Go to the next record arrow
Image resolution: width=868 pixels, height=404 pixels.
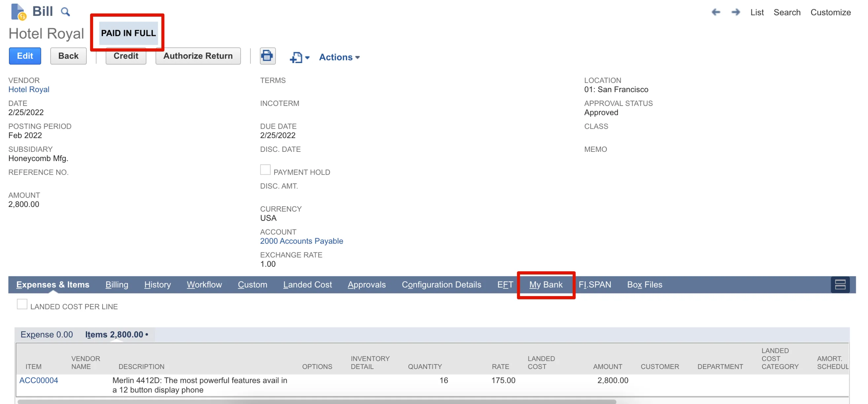pos(736,13)
